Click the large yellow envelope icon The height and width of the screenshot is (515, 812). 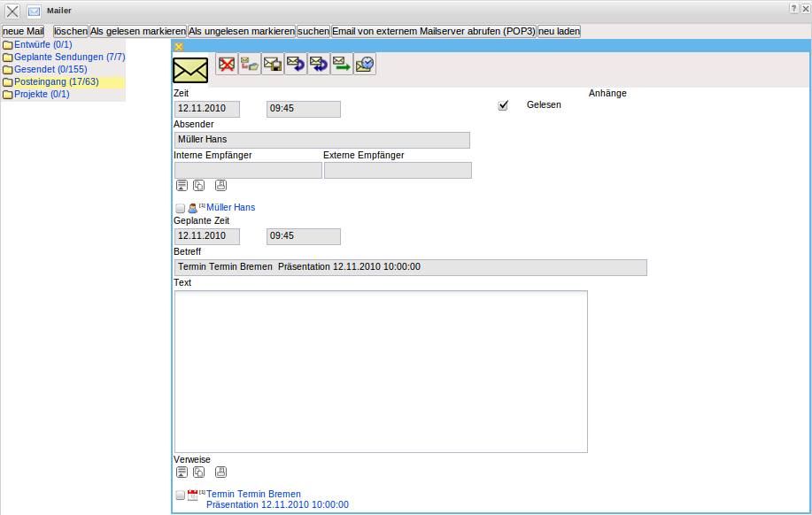190,70
